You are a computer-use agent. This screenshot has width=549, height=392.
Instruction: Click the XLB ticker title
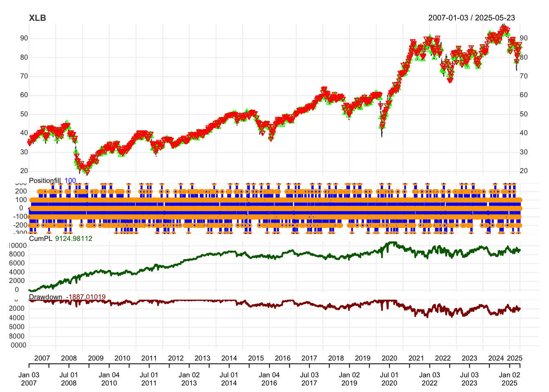point(38,18)
